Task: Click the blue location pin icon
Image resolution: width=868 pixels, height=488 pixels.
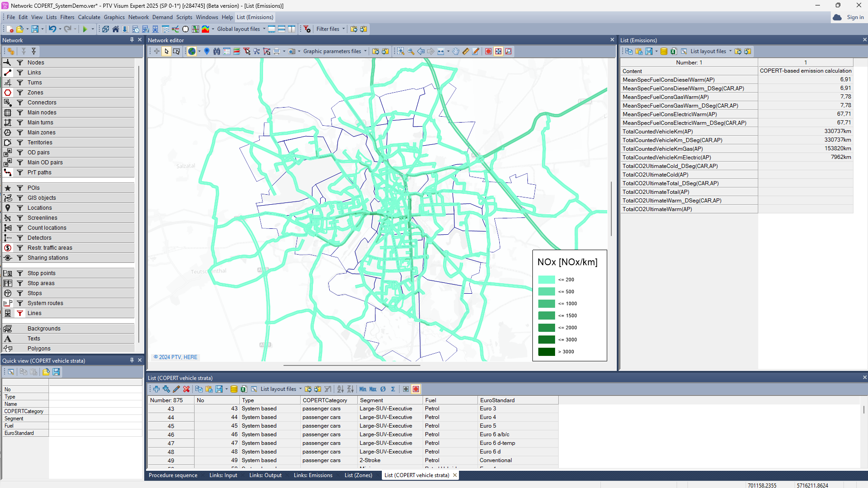Action: coord(207,51)
